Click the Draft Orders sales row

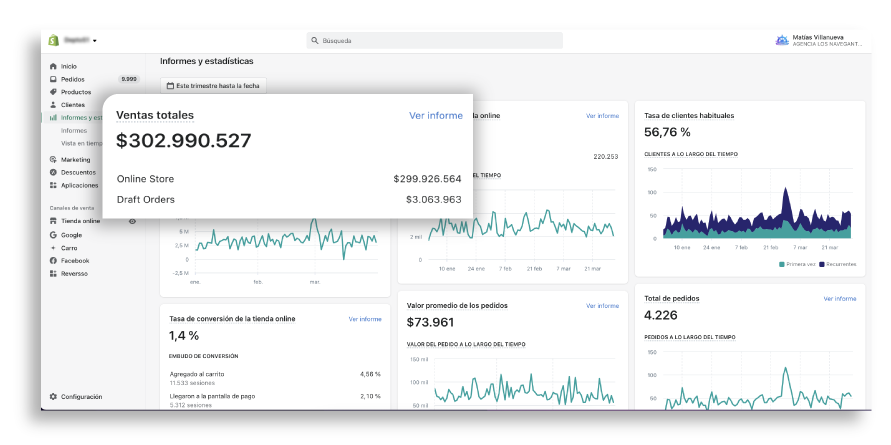click(x=289, y=199)
